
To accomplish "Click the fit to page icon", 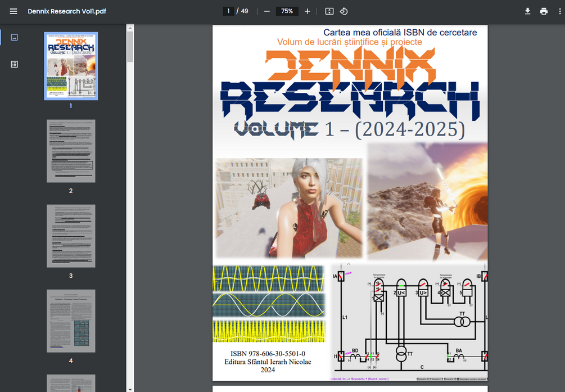I will point(329,11).
